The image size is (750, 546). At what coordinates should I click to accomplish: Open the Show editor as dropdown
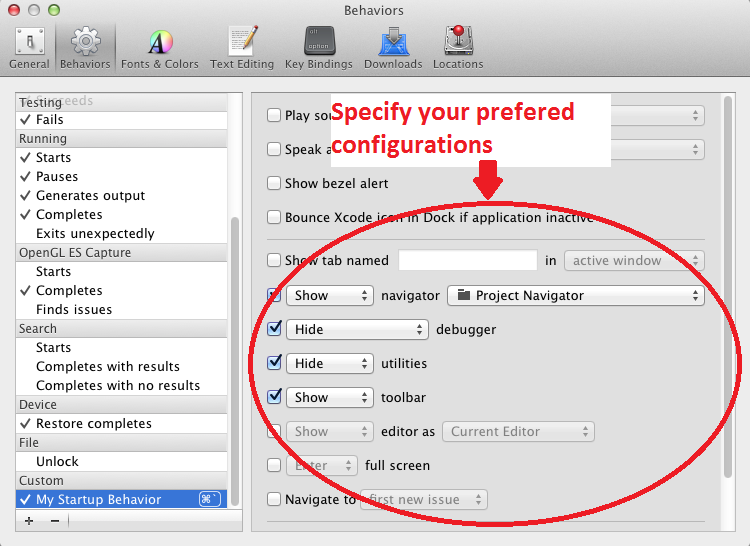click(x=330, y=431)
